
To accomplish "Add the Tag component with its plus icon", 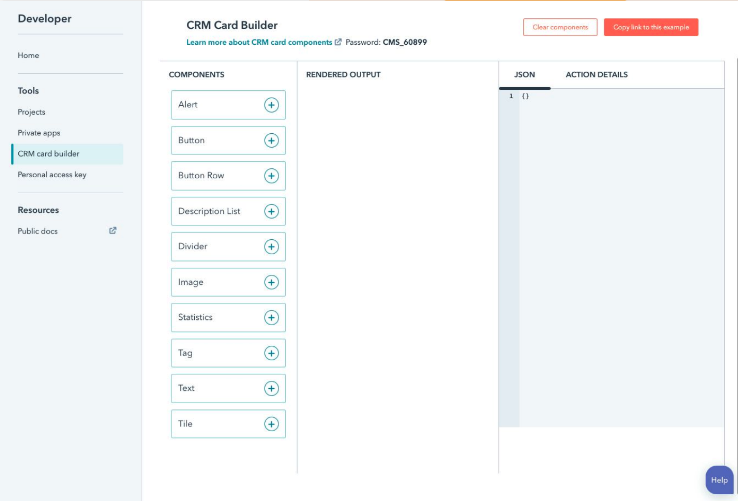I will [271, 353].
